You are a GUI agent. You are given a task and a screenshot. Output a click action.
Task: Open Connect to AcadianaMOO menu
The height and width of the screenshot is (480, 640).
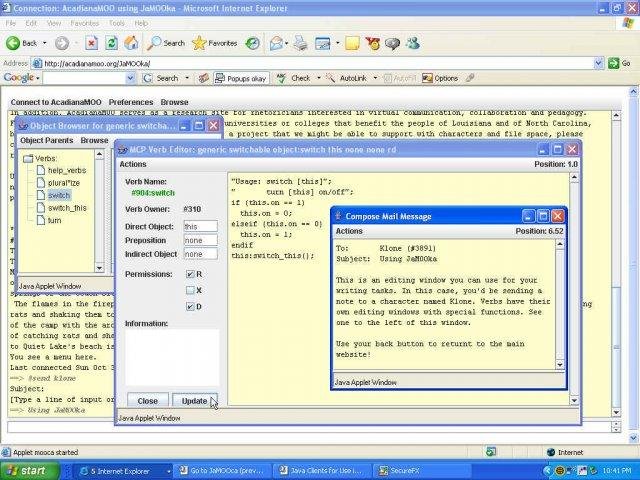click(x=56, y=102)
